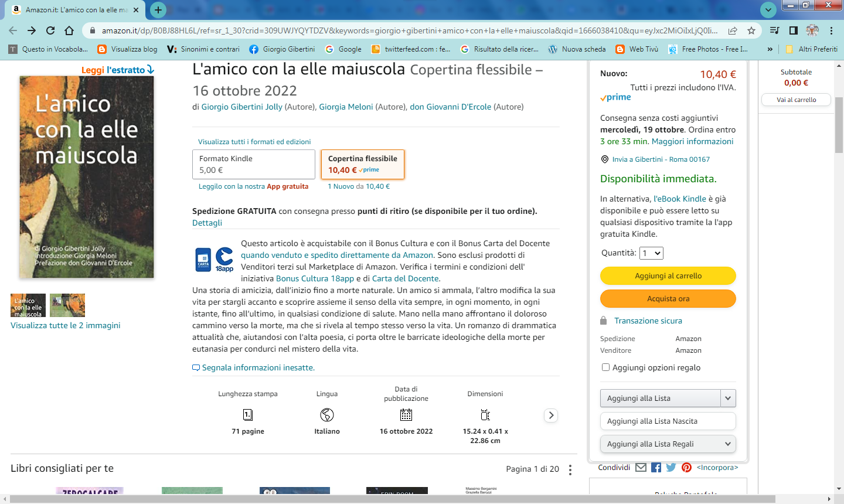This screenshot has width=844, height=504.
Task: Open Chrome three-dot menu
Action: (x=832, y=30)
